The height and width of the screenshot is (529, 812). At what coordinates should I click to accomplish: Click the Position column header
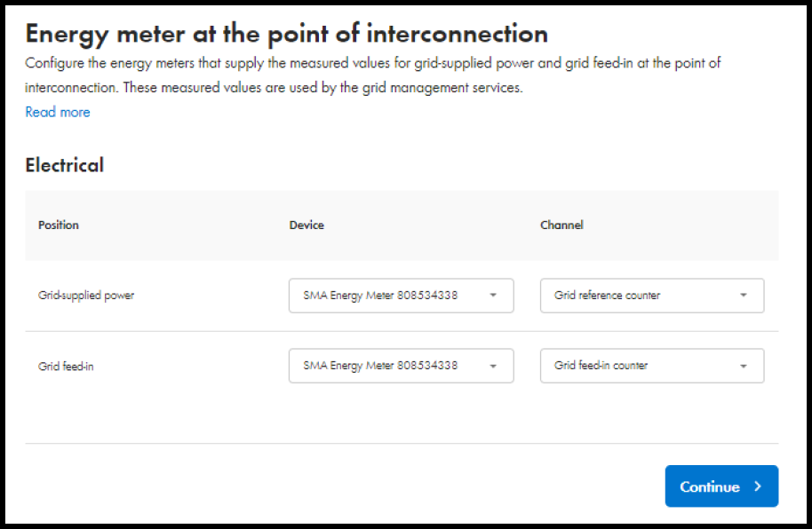(58, 225)
